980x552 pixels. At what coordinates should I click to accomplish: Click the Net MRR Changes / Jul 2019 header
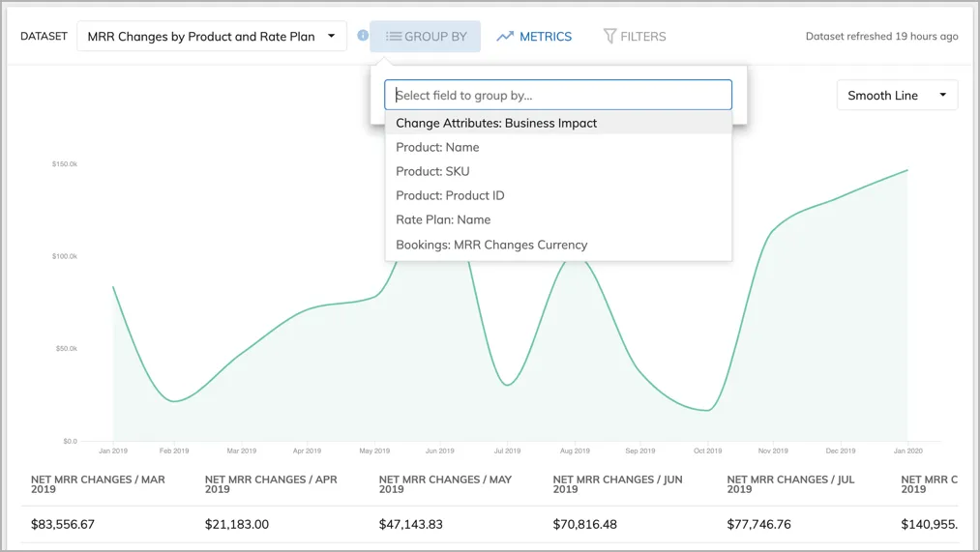tap(790, 484)
